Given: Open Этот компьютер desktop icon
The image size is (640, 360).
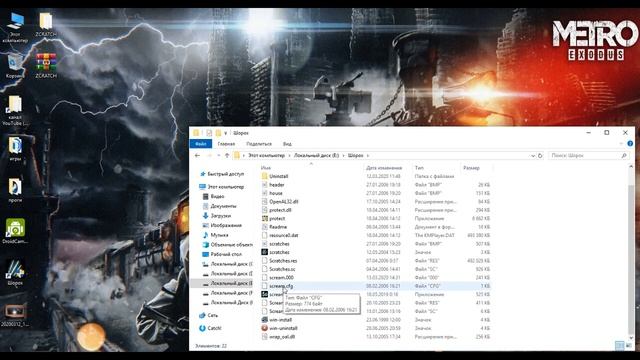Looking at the screenshot, I should (x=16, y=27).
